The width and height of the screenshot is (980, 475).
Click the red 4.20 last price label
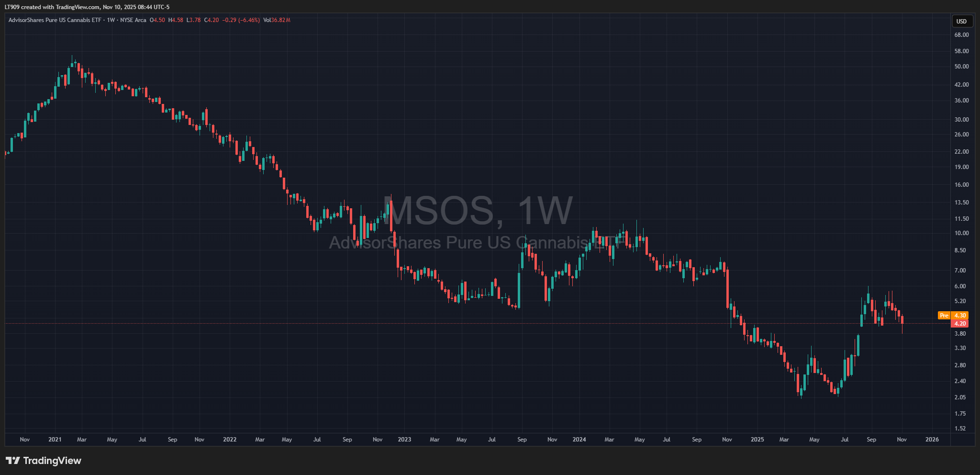(x=960, y=324)
